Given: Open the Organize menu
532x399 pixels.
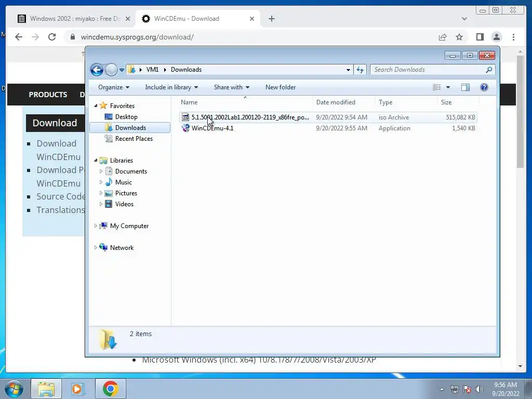Looking at the screenshot, I should [114, 87].
